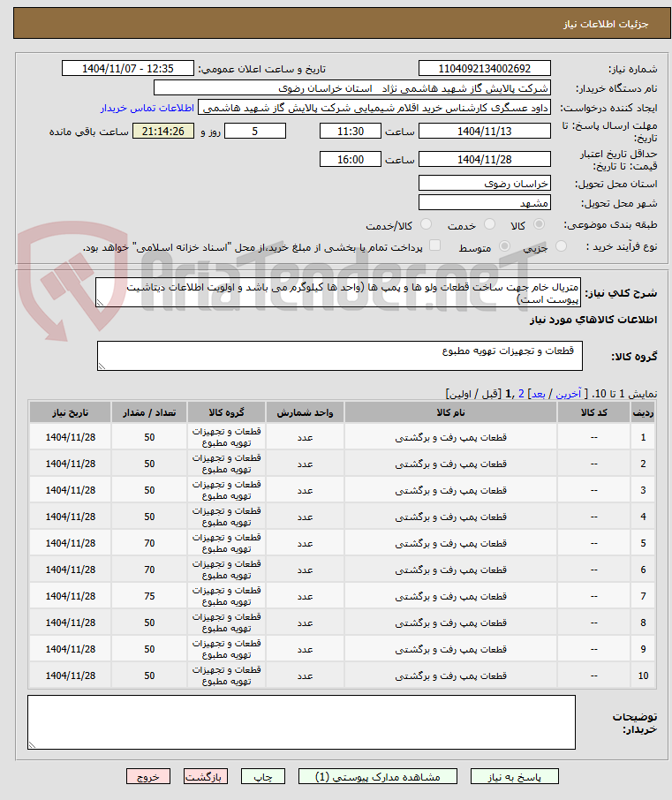Click the واحد شمارش column header
Viewport: 672px width, 800px height.
[306, 412]
